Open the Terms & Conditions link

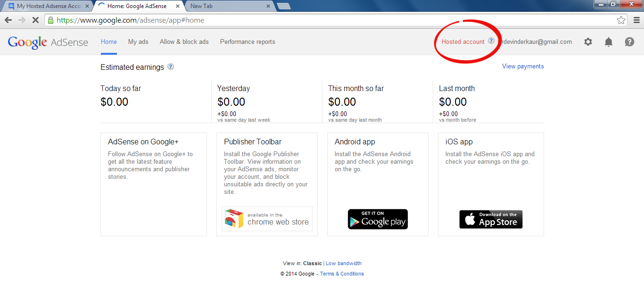coord(342,274)
